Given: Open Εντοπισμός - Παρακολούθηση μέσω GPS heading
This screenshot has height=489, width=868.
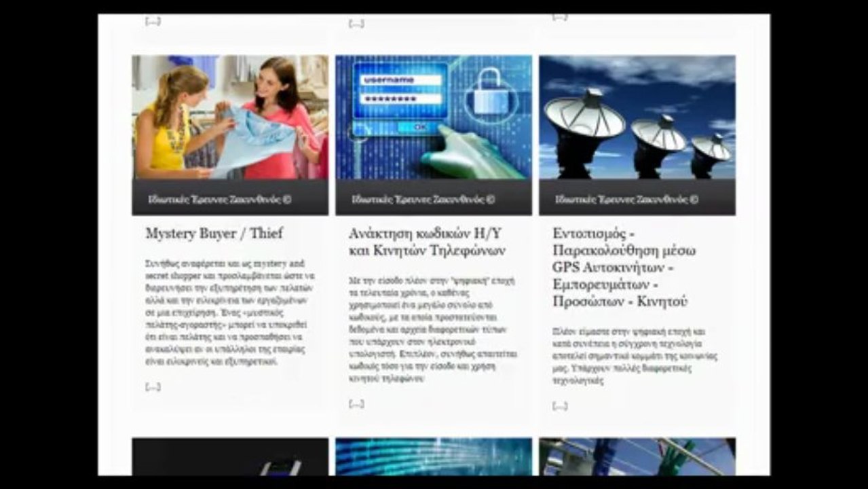Looking at the screenshot, I should 624,268.
